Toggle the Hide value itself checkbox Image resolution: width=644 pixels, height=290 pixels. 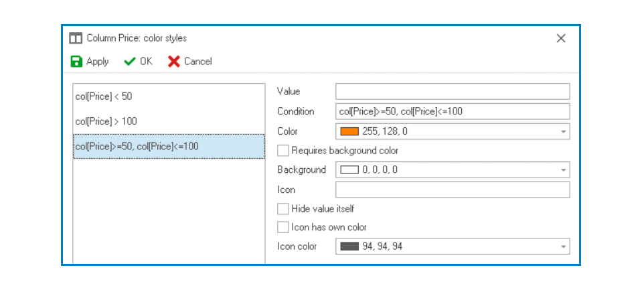[x=283, y=209]
